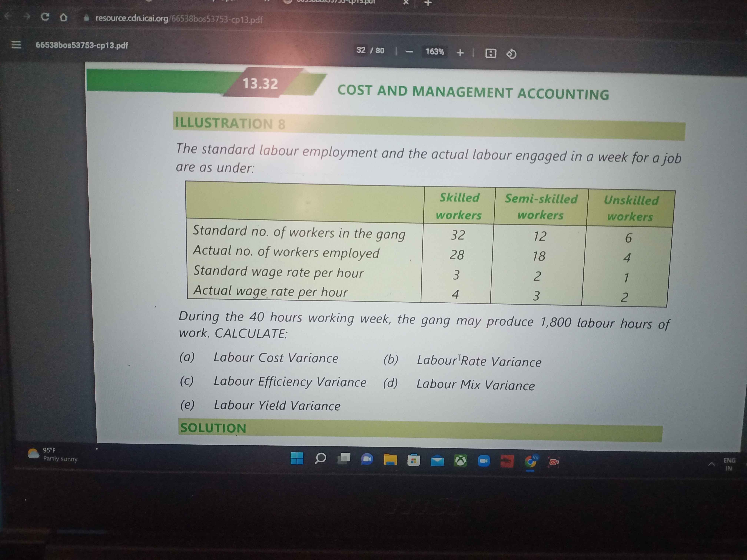Open Zoom app from taskbar

(x=484, y=461)
